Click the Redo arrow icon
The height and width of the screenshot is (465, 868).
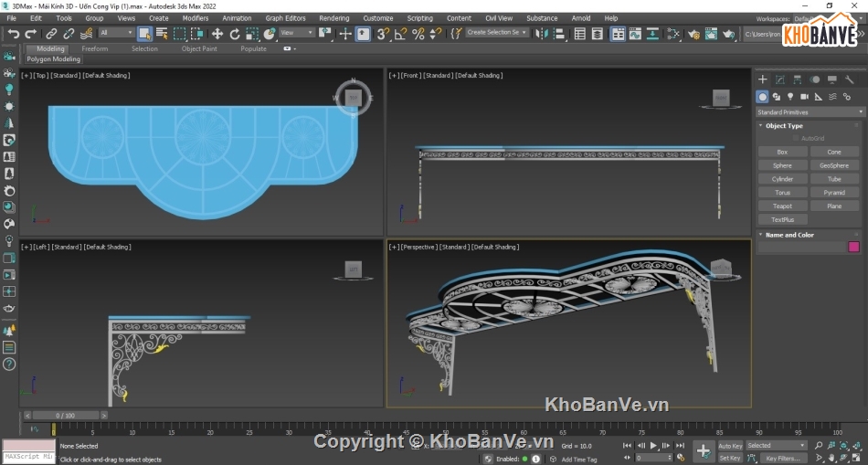pos(31,34)
